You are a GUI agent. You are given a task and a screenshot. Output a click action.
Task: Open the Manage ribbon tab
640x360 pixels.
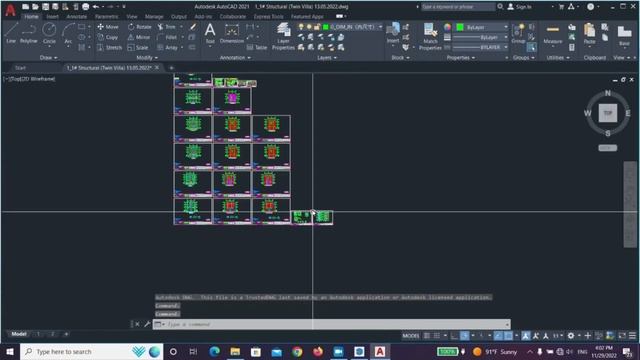[154, 16]
